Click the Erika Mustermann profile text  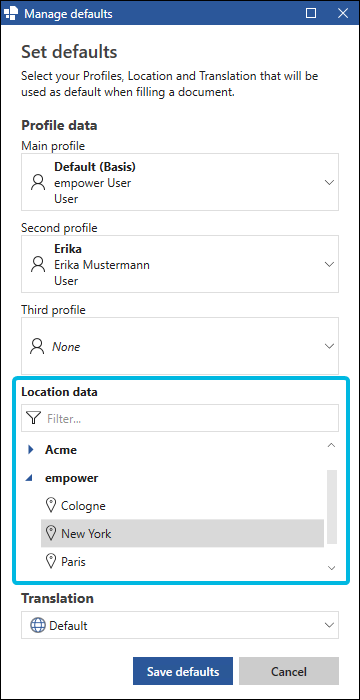(x=102, y=265)
